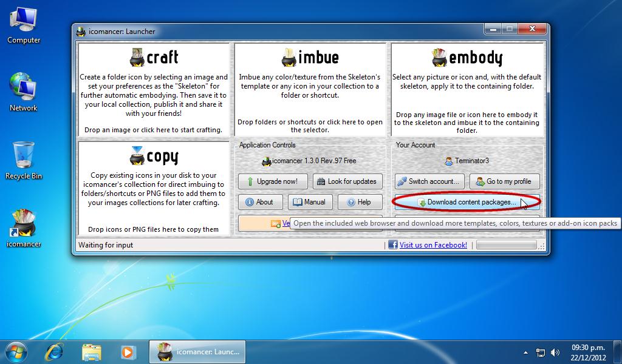Open the craft panel to start crafting

(154, 90)
